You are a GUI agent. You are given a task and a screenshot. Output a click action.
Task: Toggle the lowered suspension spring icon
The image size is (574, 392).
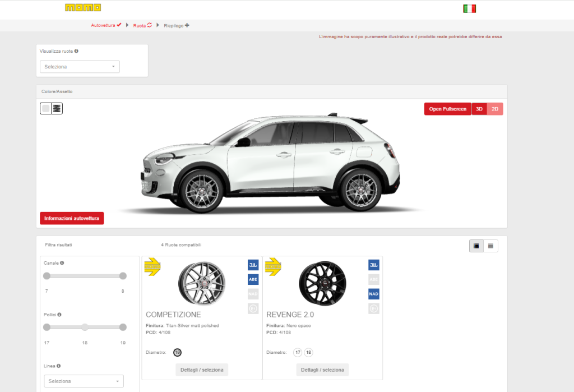[56, 108]
